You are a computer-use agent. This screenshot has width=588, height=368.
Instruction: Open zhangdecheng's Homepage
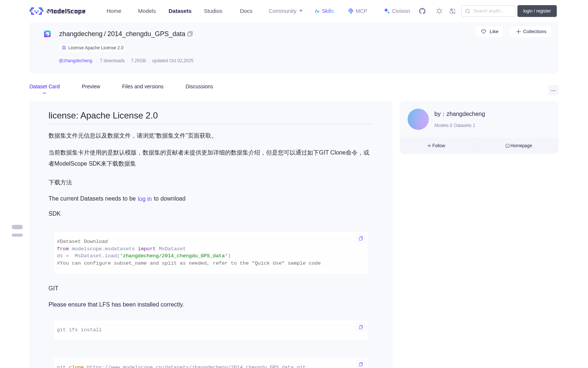pyautogui.click(x=519, y=146)
